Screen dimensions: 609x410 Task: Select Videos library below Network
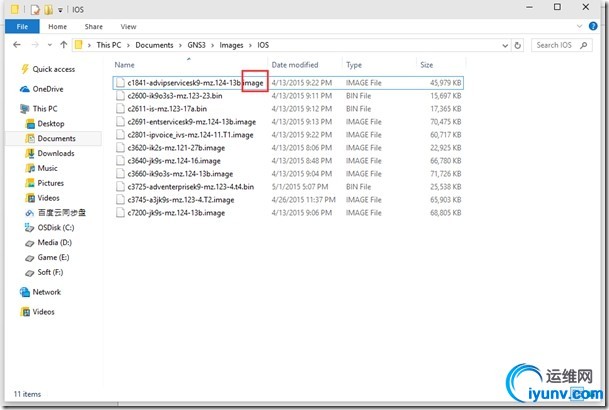43,312
